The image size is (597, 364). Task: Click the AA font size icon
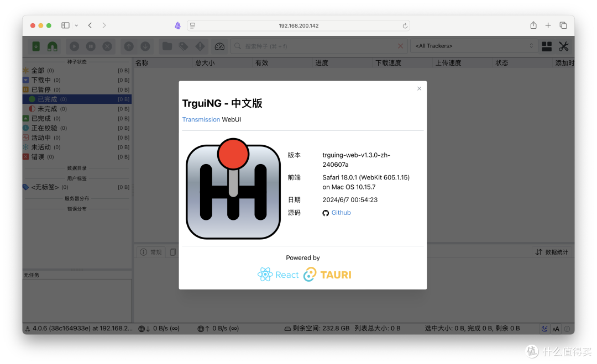tap(556, 329)
